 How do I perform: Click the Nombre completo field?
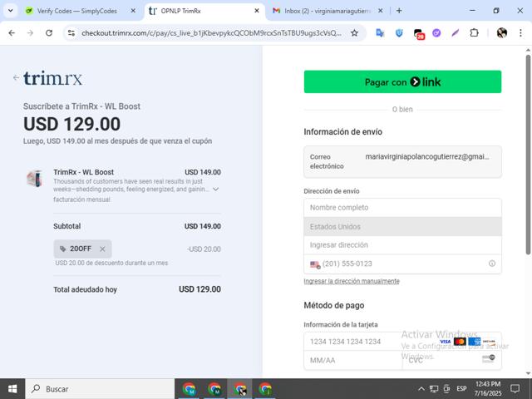coord(402,207)
